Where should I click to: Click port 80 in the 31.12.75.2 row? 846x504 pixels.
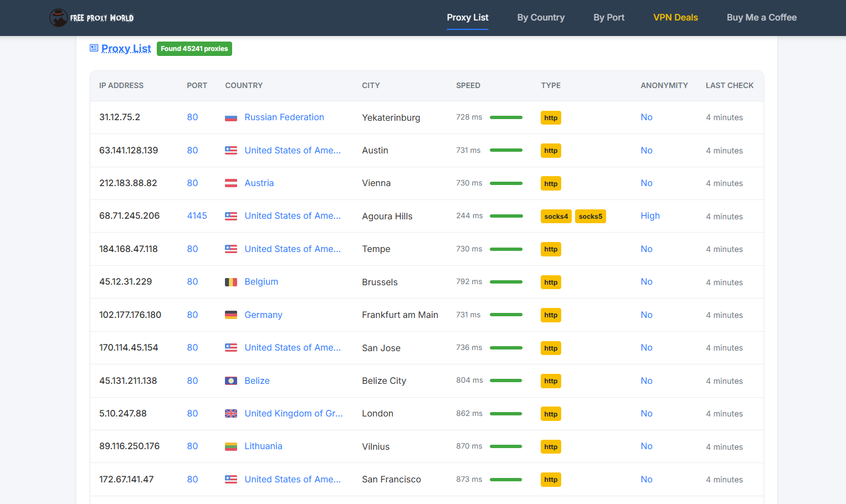pyautogui.click(x=192, y=117)
